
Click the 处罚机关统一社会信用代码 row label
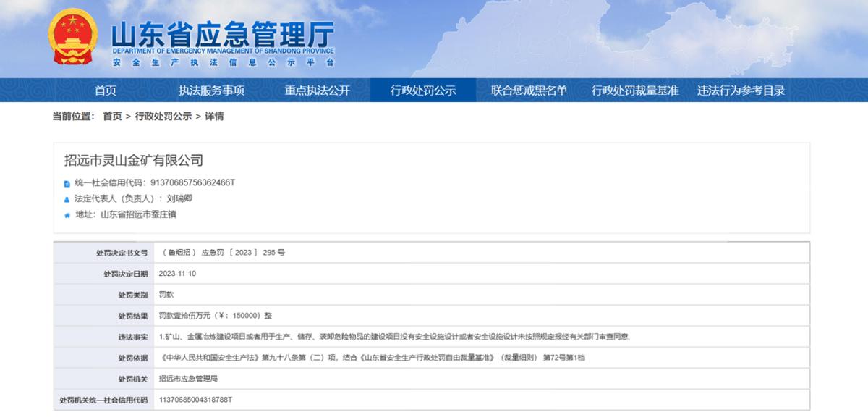[103, 400]
